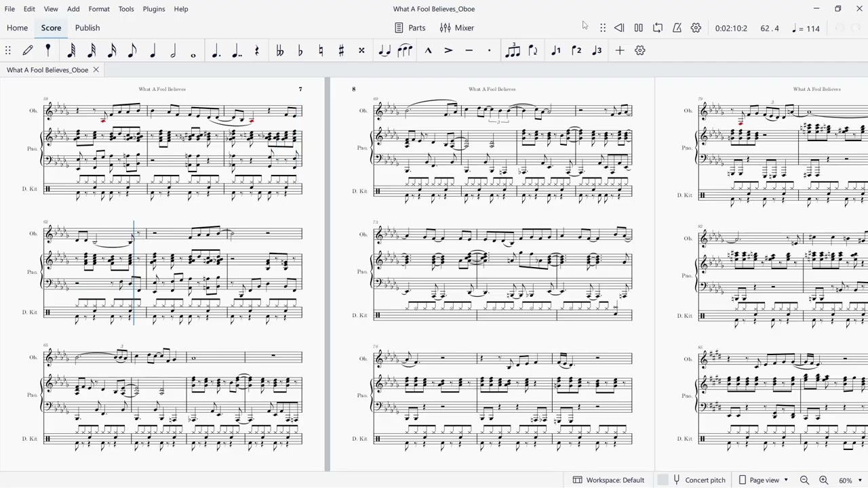Viewport: 868px width, 488px height.
Task: Open playback settings gear
Action: pos(696,28)
